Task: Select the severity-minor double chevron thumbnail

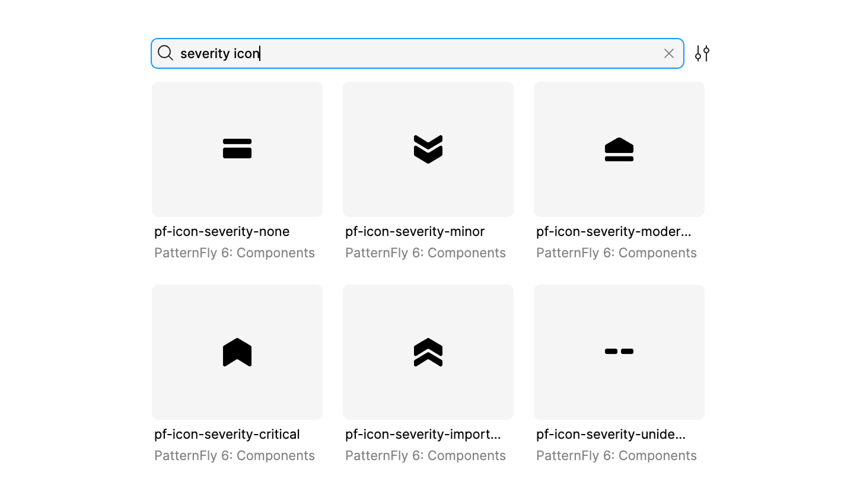Action: [428, 149]
